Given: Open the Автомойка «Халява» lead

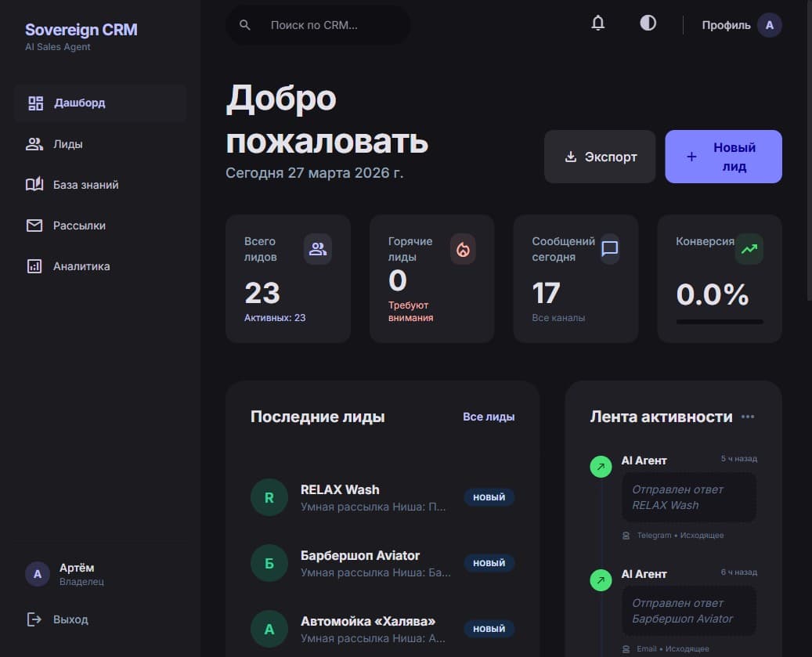Looking at the screenshot, I should point(383,629).
